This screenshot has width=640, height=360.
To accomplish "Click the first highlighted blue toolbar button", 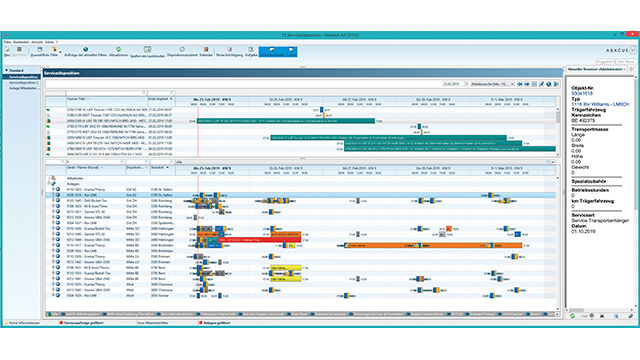I will pyautogui.click(x=272, y=51).
